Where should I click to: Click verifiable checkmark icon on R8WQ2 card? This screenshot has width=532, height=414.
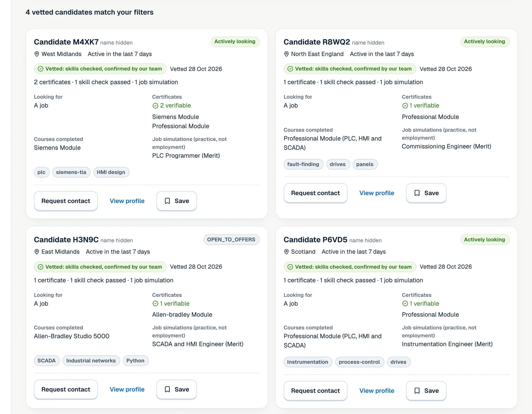point(405,106)
